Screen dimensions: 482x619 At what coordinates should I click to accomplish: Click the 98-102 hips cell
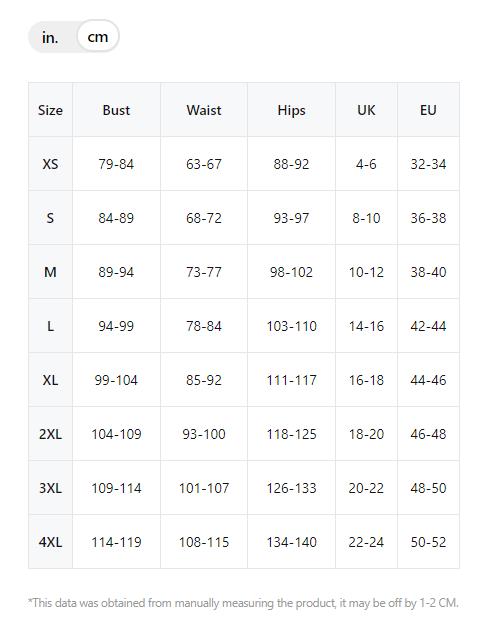click(291, 272)
